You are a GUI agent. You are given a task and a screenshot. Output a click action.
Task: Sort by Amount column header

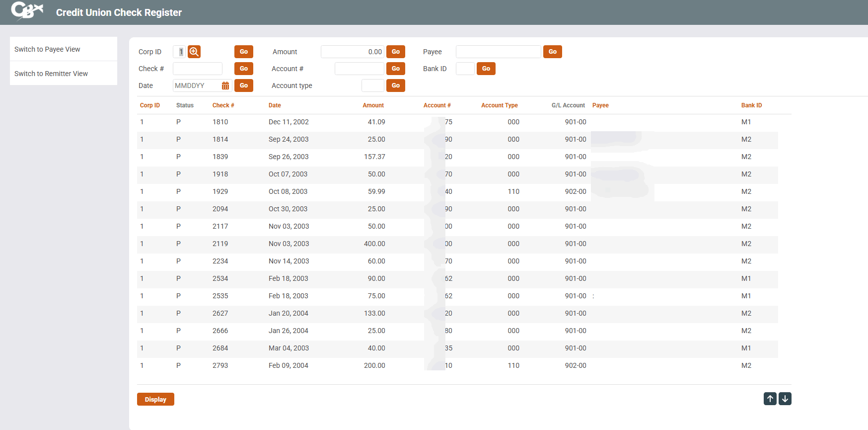[x=373, y=105]
